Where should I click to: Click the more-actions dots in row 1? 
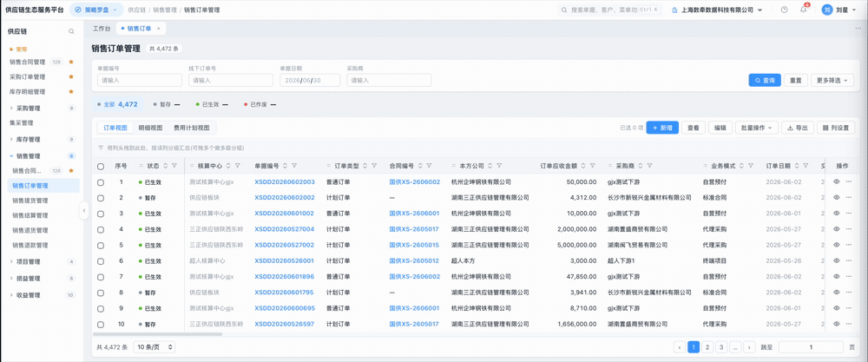849,182
